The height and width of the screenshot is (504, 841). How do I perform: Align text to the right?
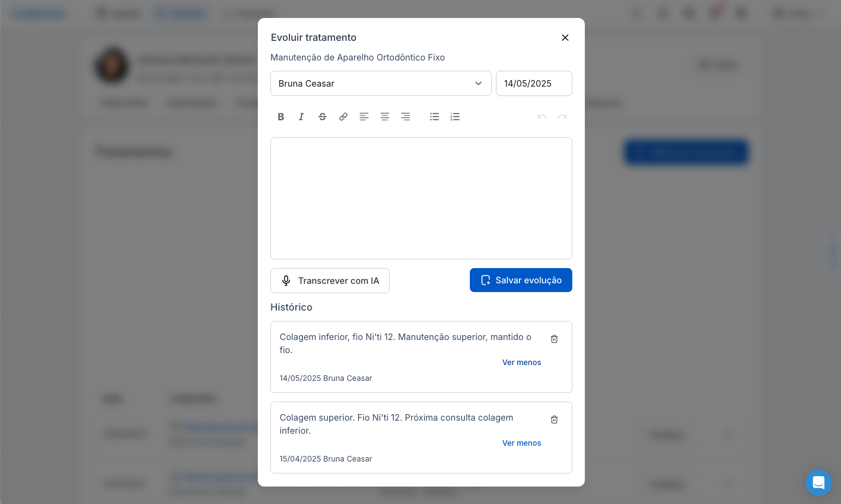click(x=406, y=117)
